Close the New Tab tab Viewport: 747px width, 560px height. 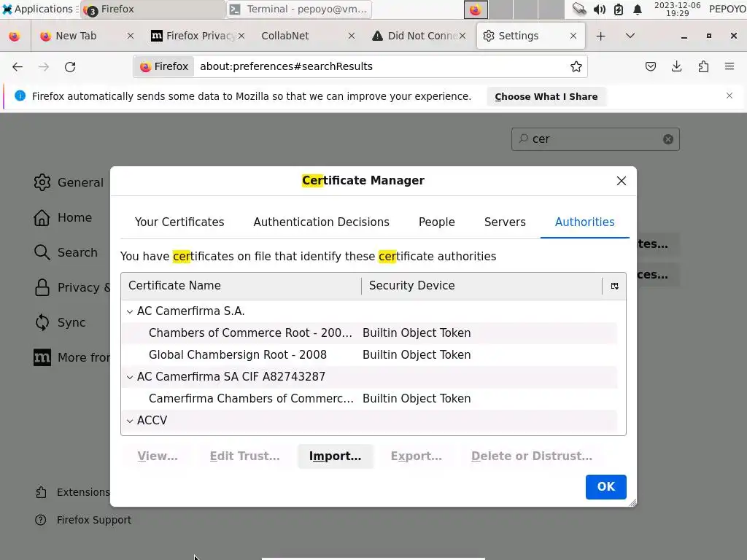pyautogui.click(x=130, y=36)
